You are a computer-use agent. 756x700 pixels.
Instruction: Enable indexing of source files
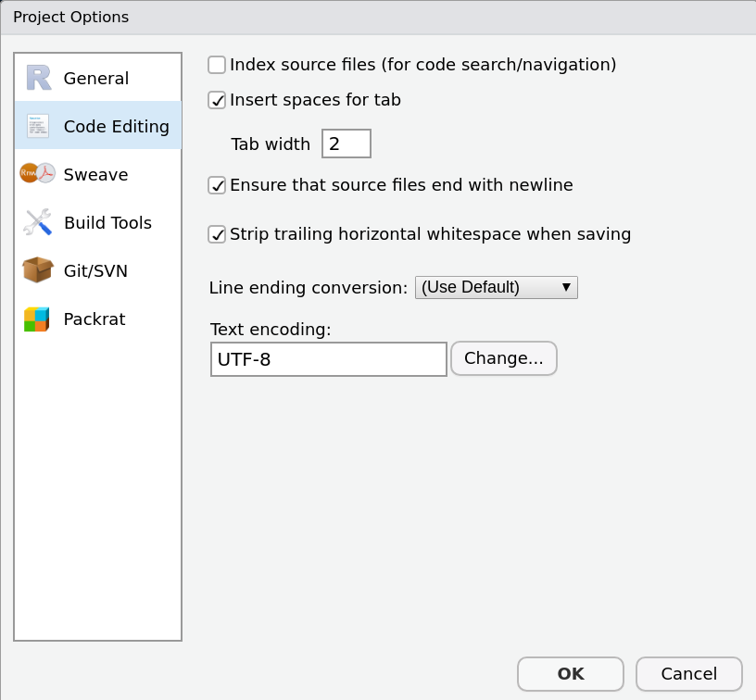click(216, 65)
